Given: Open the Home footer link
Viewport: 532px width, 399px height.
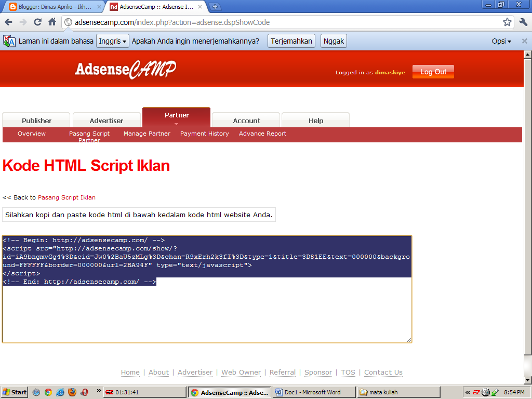Looking at the screenshot, I should 130,372.
